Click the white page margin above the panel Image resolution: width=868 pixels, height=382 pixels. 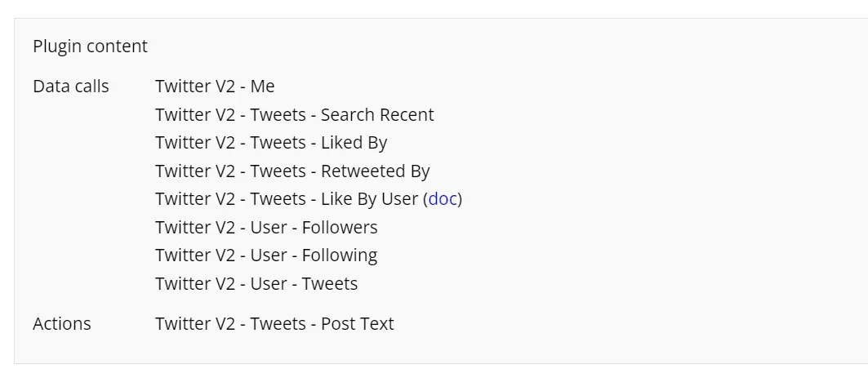[x=434, y=8]
